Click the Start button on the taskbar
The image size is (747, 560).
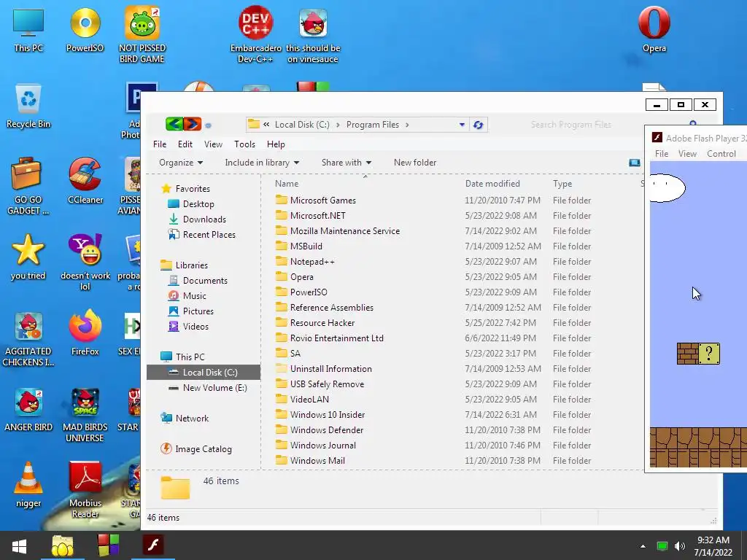point(19,545)
